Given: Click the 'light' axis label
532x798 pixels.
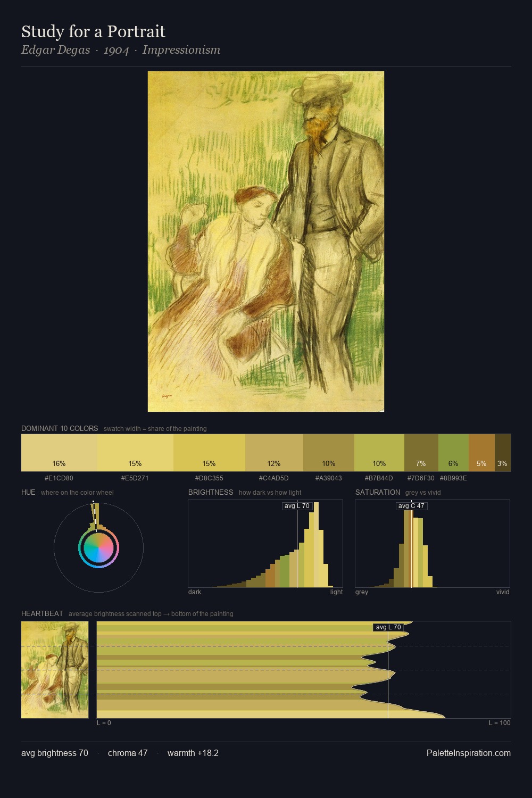Looking at the screenshot, I should (337, 592).
